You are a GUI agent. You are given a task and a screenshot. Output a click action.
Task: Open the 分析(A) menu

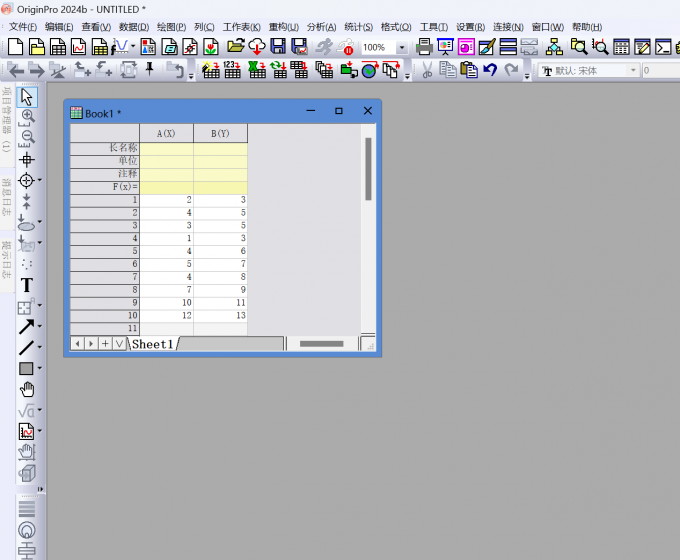321,27
